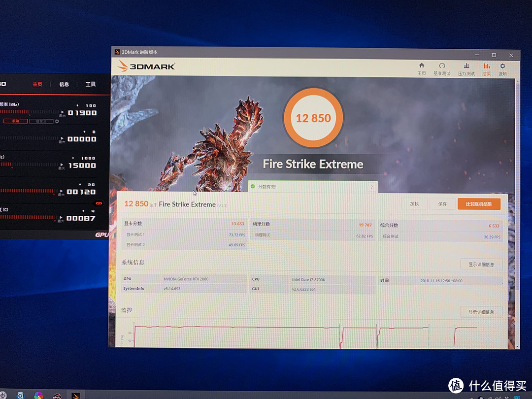
Task: Show detailed info for 监控 section
Action: (x=481, y=312)
